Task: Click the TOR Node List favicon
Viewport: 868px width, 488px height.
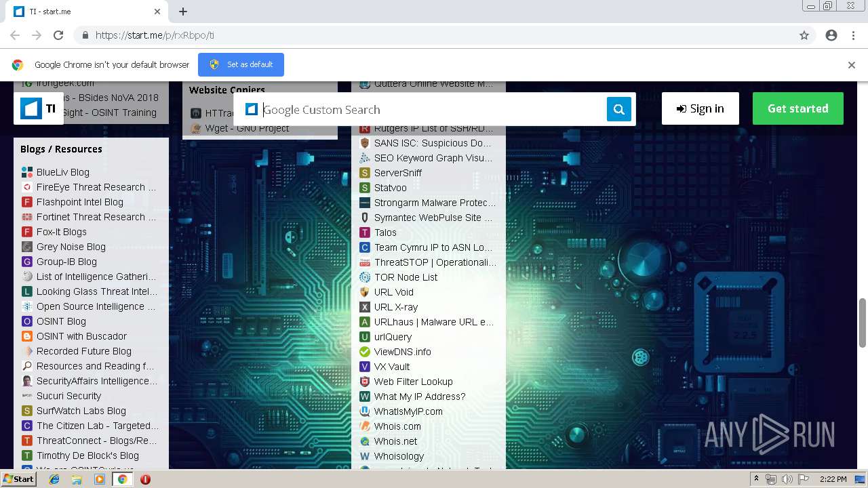Action: 365,277
